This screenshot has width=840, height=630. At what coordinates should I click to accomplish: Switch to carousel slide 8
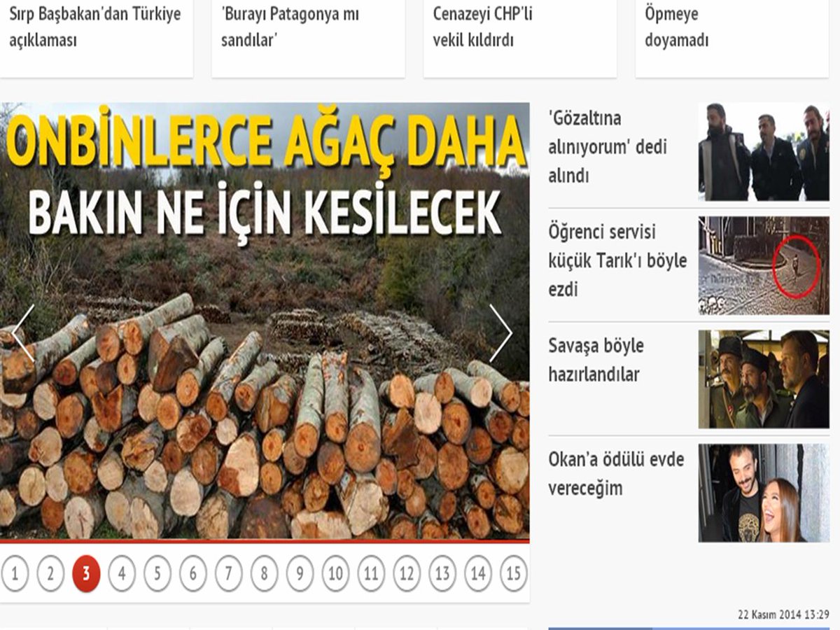pos(264,575)
